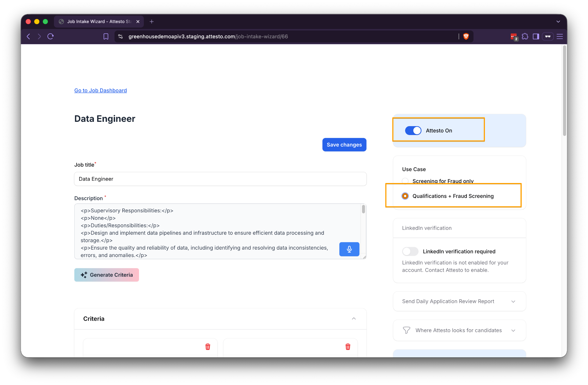
Task: Click the page vertical scrollbar thumb
Action: [x=564, y=91]
